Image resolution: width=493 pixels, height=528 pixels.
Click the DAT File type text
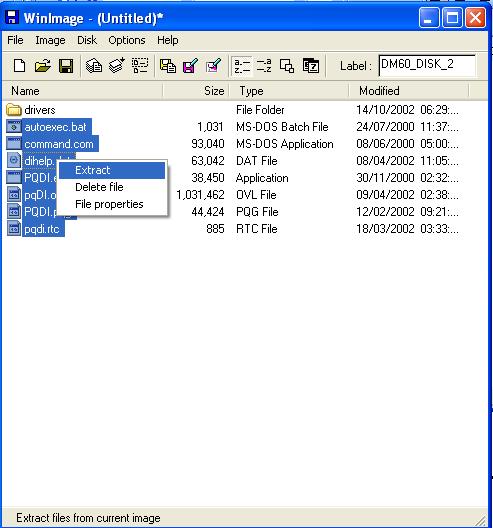point(257,161)
